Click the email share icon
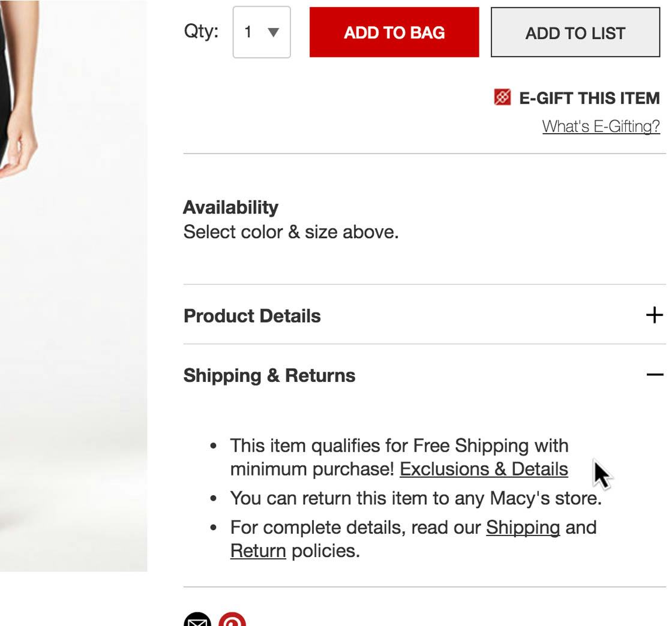 [197, 621]
